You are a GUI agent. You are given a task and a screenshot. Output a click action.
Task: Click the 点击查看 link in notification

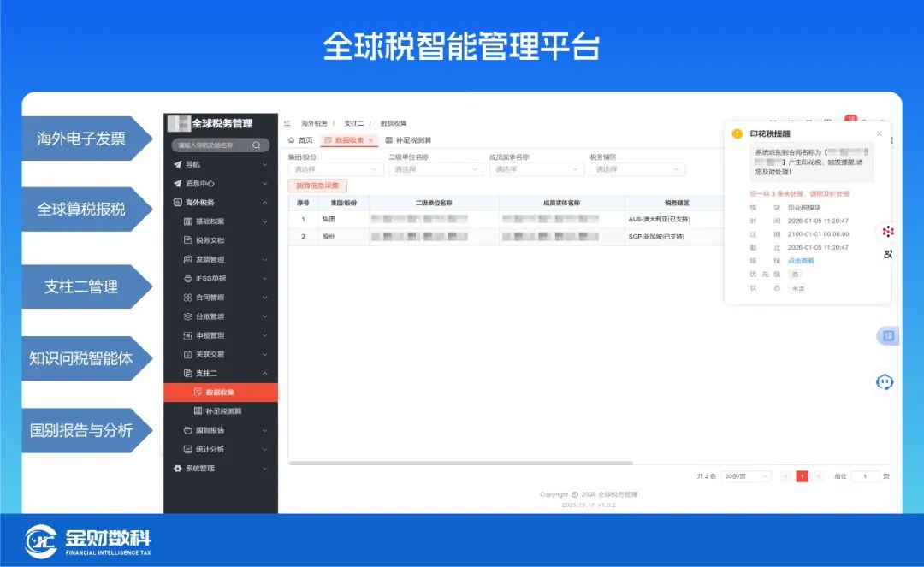(801, 260)
